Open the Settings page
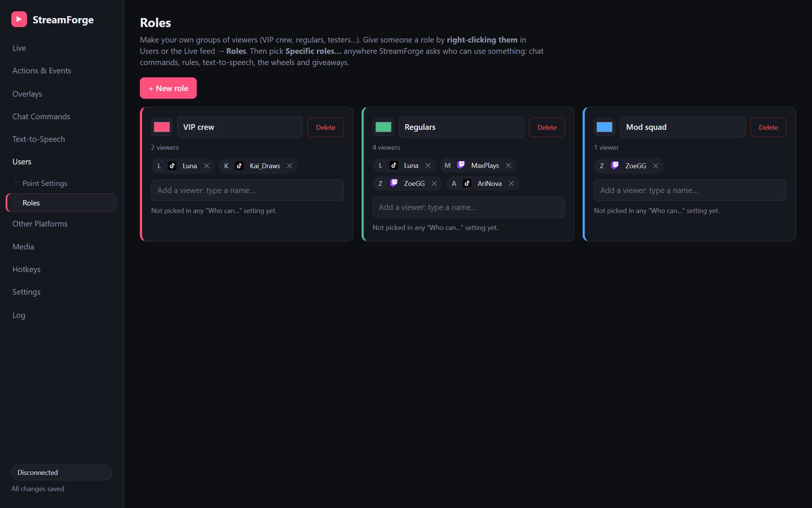812x508 pixels. pos(62,292)
